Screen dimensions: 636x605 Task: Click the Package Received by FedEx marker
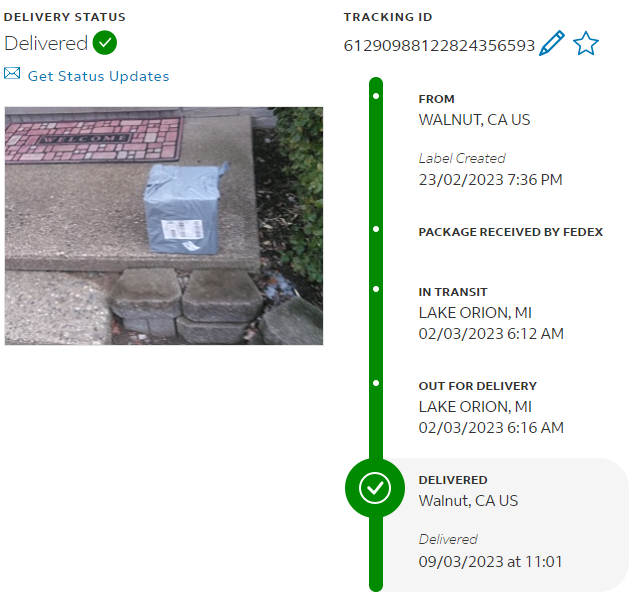pyautogui.click(x=376, y=229)
